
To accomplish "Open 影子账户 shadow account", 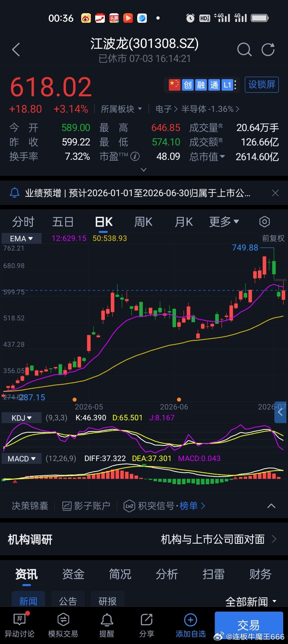I will point(86,506).
